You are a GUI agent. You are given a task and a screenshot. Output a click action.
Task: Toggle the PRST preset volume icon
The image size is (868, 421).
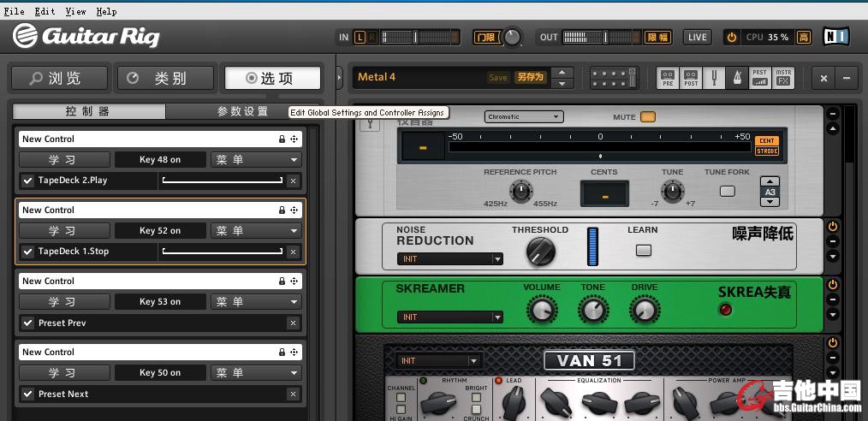tap(759, 78)
